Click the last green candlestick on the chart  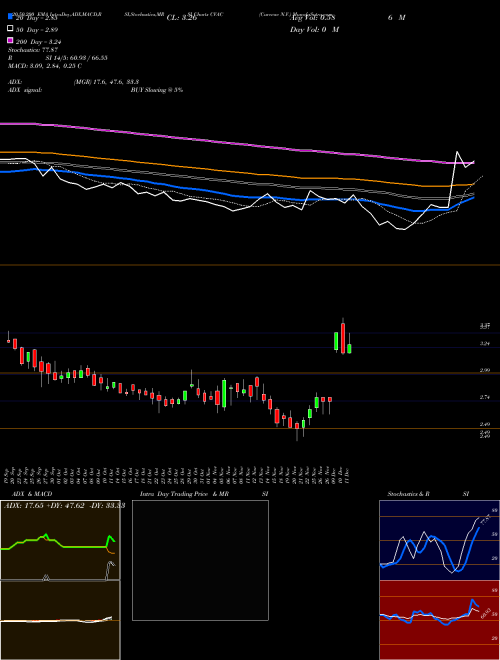tap(349, 349)
